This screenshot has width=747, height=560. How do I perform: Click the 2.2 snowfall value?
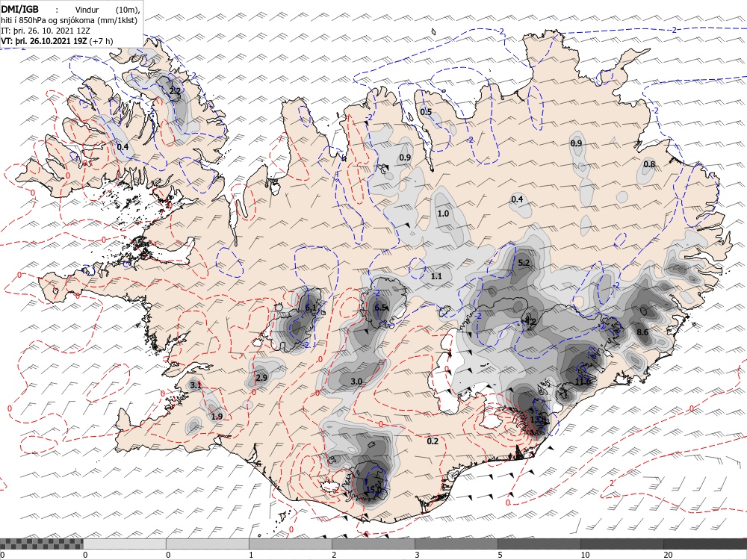point(176,90)
